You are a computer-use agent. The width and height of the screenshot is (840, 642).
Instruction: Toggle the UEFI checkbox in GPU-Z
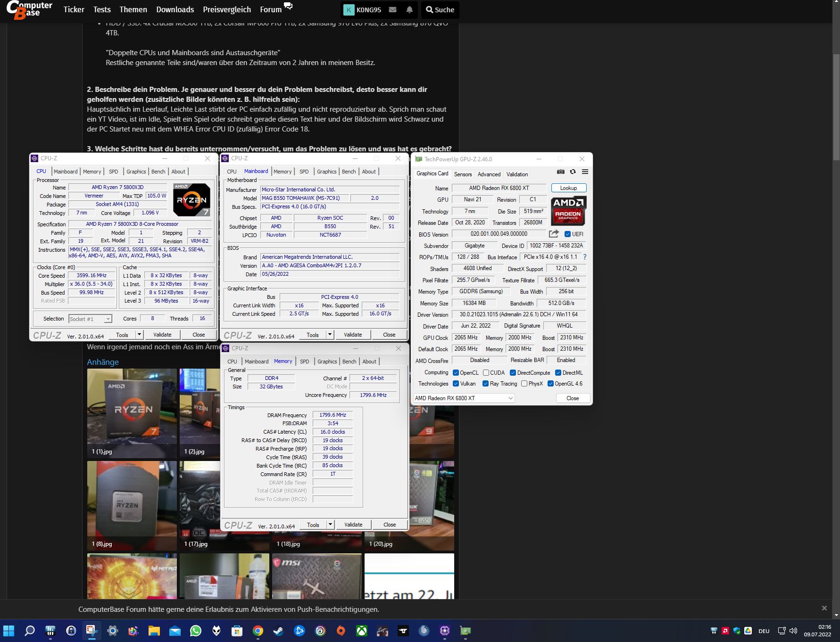coord(568,234)
